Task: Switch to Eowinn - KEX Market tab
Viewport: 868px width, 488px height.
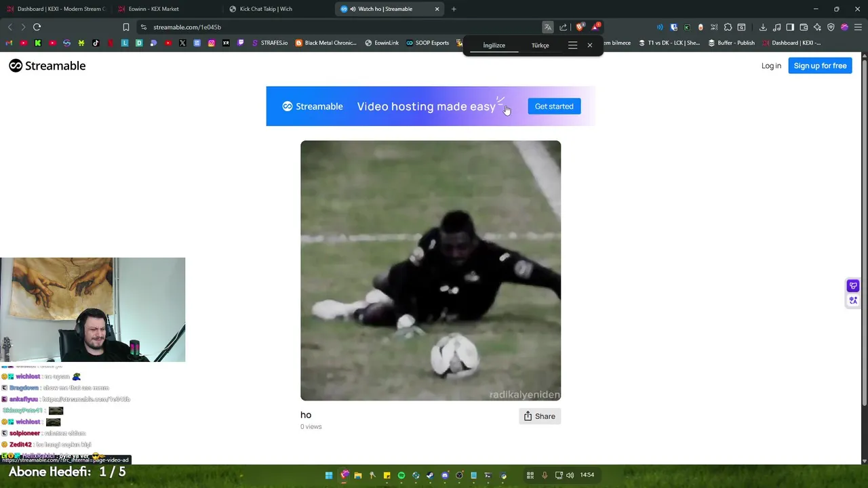Action: pos(166,9)
